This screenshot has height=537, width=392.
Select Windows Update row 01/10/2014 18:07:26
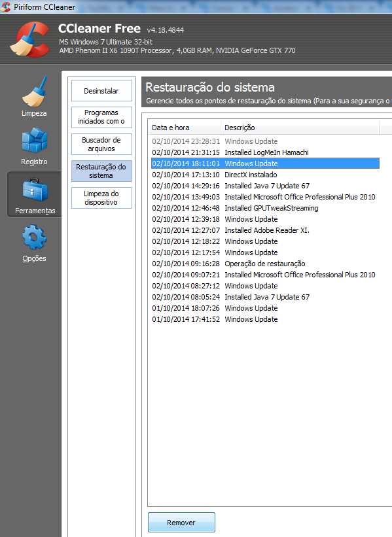pyautogui.click(x=265, y=308)
